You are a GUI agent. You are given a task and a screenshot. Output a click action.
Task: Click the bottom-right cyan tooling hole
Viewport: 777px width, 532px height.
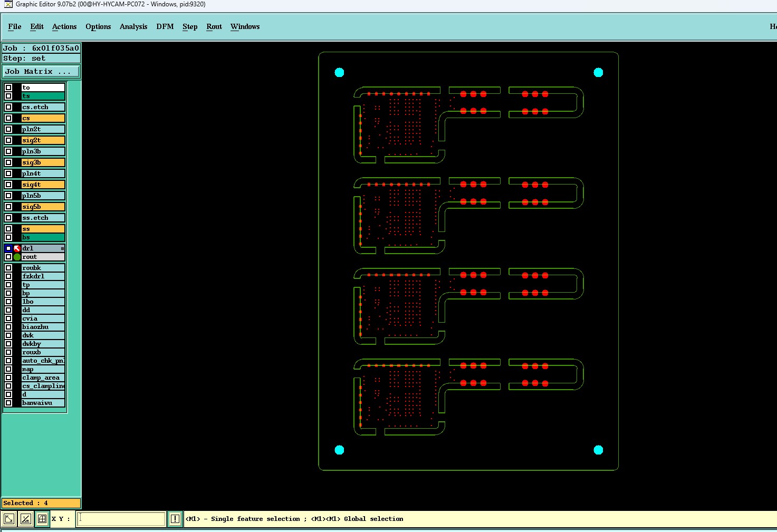pos(598,450)
